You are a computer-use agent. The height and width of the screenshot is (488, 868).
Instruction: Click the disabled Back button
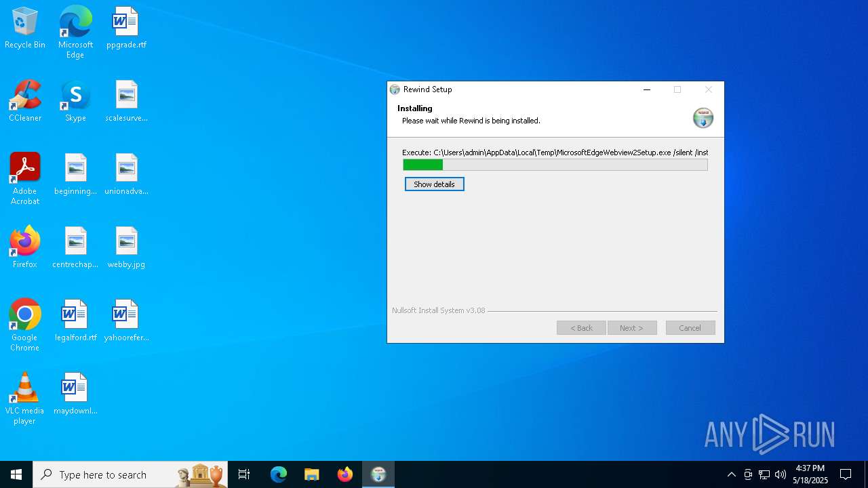581,328
